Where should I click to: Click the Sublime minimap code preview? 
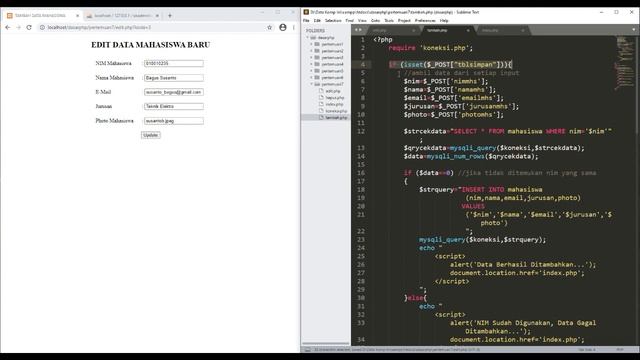(624, 63)
